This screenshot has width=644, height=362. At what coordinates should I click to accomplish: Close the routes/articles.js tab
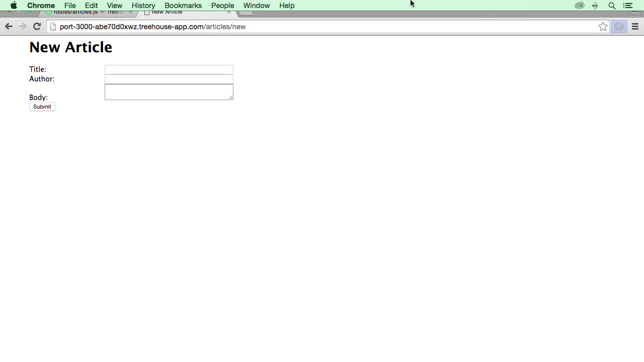(130, 12)
